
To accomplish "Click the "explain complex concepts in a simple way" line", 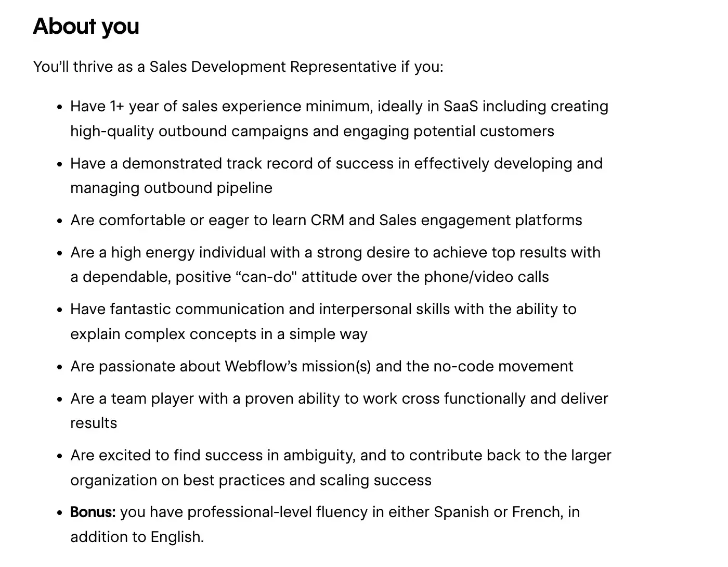I will pos(218,334).
